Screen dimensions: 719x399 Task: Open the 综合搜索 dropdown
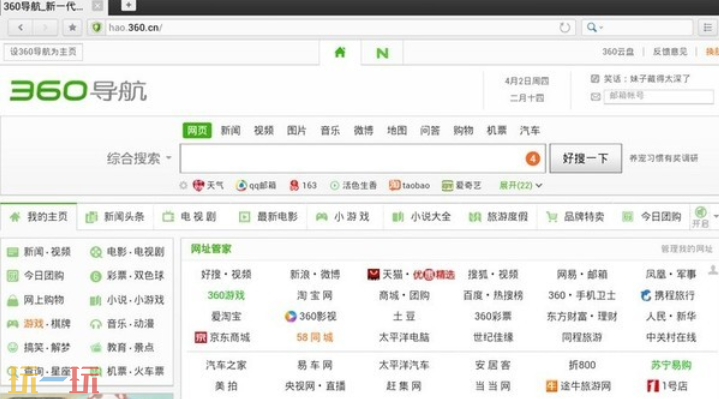[x=139, y=159]
